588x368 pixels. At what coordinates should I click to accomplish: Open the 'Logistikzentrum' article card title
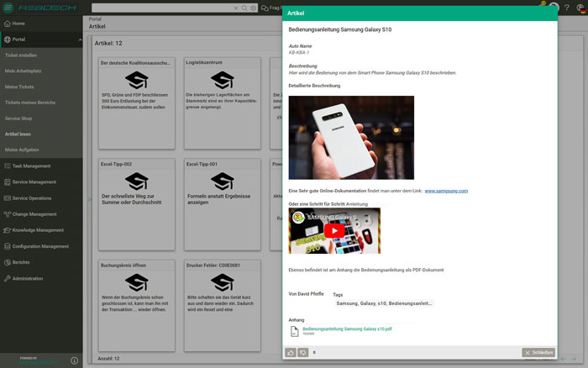pos(204,63)
